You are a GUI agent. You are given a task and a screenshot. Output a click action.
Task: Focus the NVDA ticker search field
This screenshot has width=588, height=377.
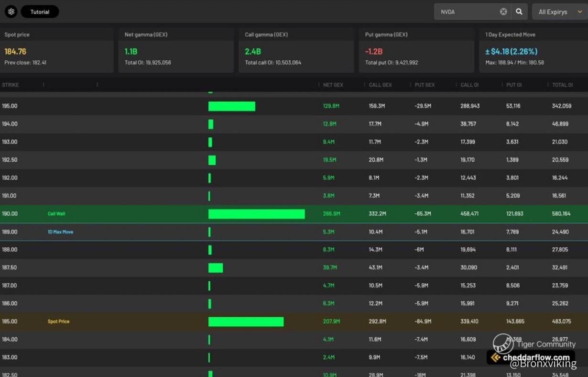tap(466, 12)
